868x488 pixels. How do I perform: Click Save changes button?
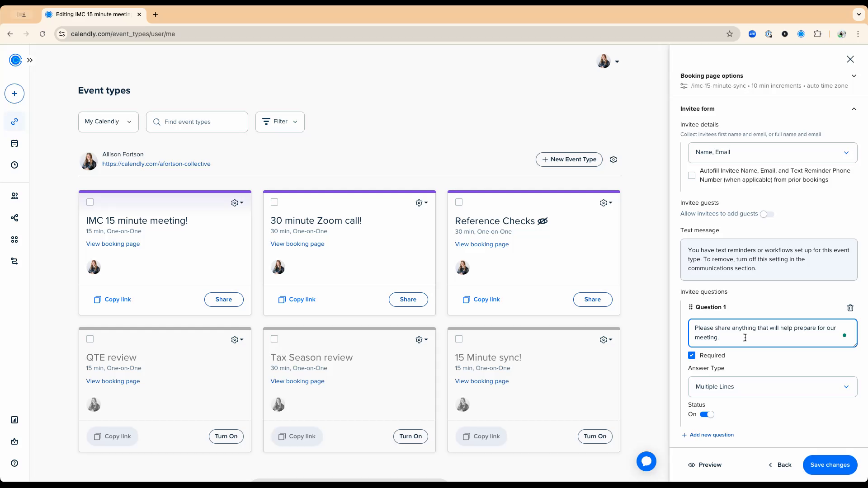[830, 465]
